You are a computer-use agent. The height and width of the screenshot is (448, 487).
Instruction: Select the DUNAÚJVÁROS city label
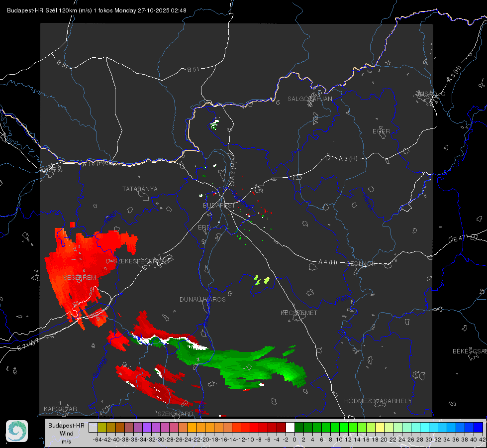pos(202,299)
